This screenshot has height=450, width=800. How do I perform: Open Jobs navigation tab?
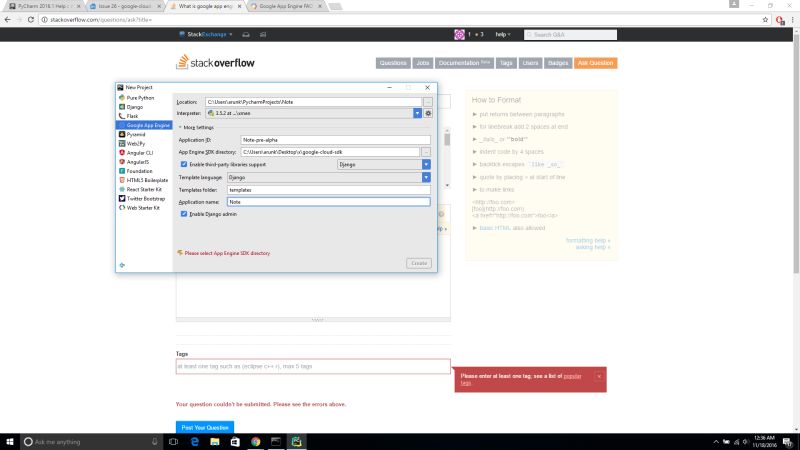click(x=422, y=63)
